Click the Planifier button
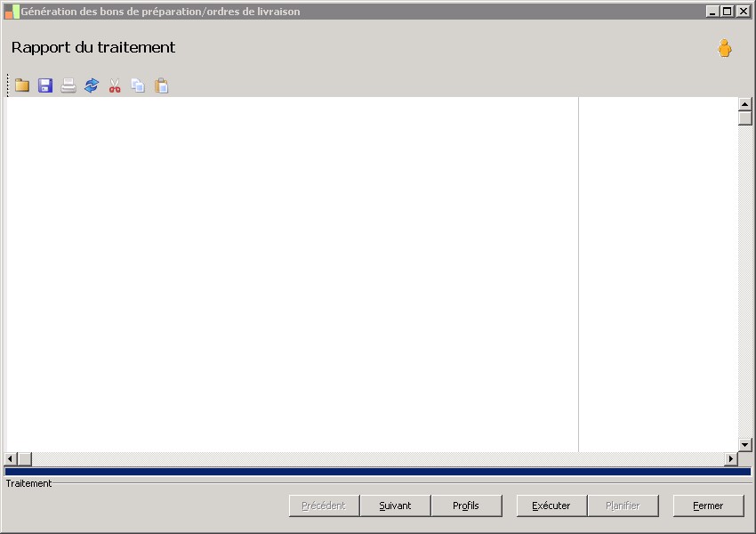The height and width of the screenshot is (534, 756). [623, 506]
